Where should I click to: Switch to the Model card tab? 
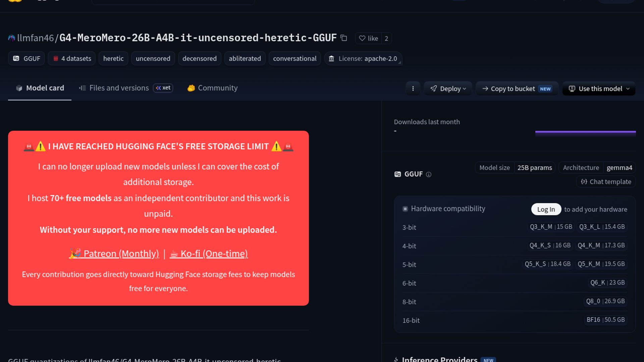pyautogui.click(x=40, y=88)
